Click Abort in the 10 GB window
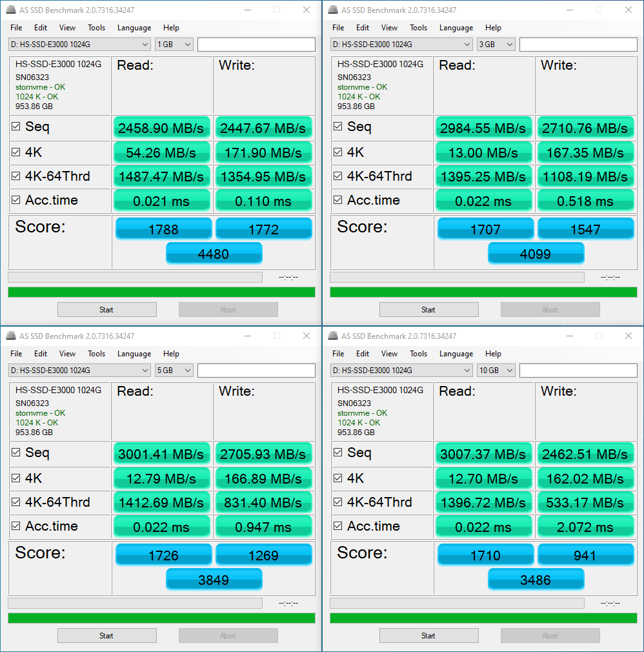This screenshot has height=652, width=644. [x=550, y=636]
